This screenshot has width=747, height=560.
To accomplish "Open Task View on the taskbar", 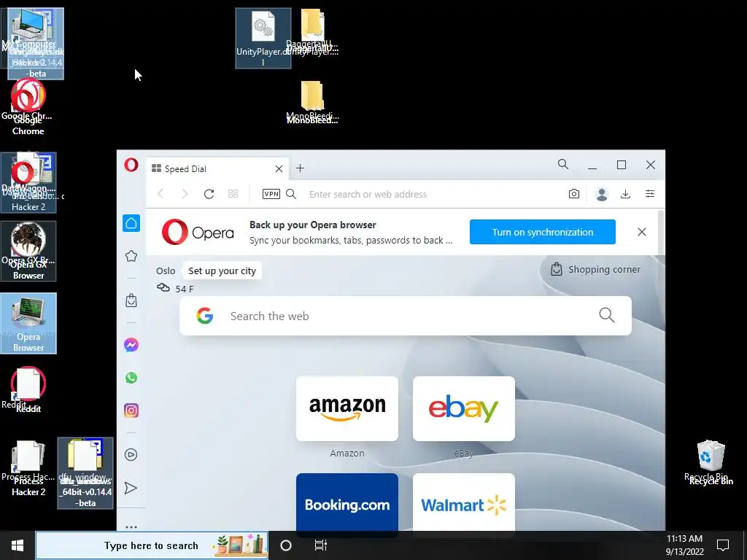I will point(321,545).
